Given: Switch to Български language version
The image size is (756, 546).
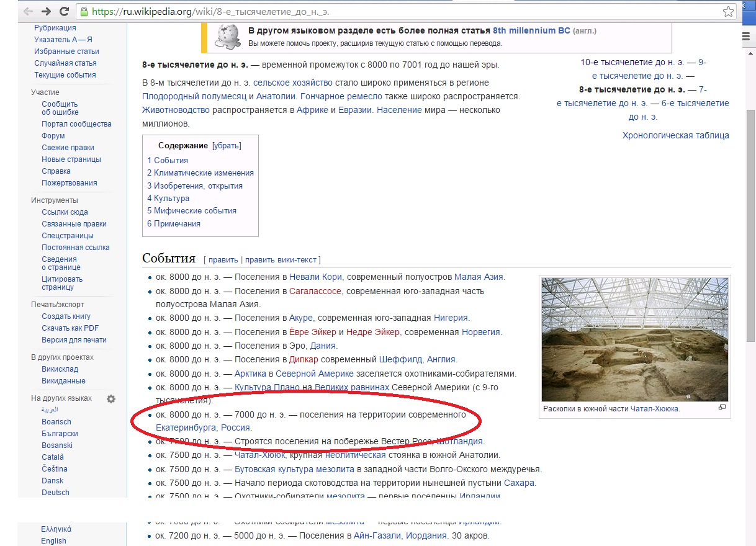Looking at the screenshot, I should 60,434.
